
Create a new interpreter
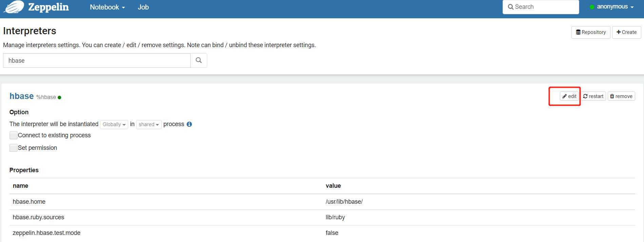626,32
